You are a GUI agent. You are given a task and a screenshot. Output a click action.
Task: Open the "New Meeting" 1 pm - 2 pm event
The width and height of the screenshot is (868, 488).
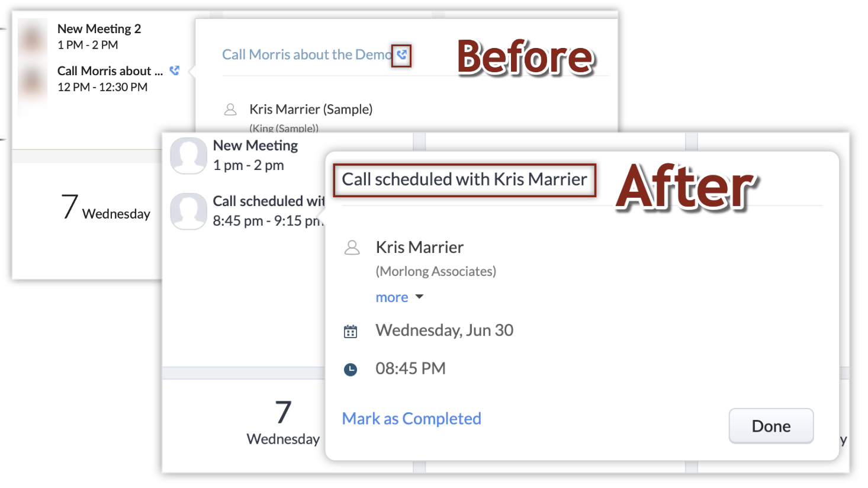coord(255,146)
